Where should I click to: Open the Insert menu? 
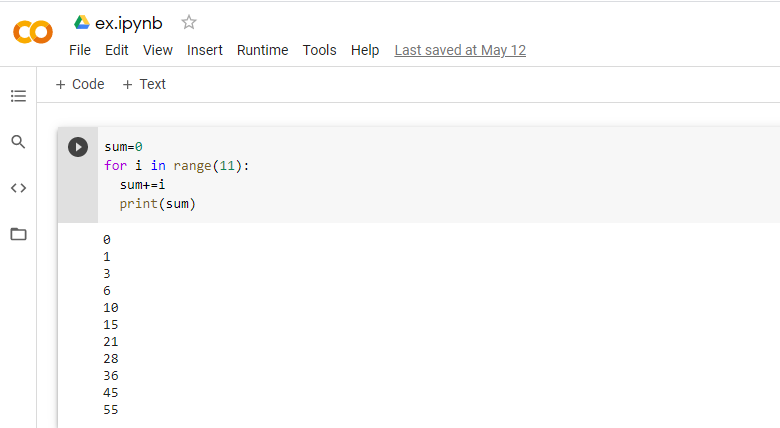(x=205, y=50)
